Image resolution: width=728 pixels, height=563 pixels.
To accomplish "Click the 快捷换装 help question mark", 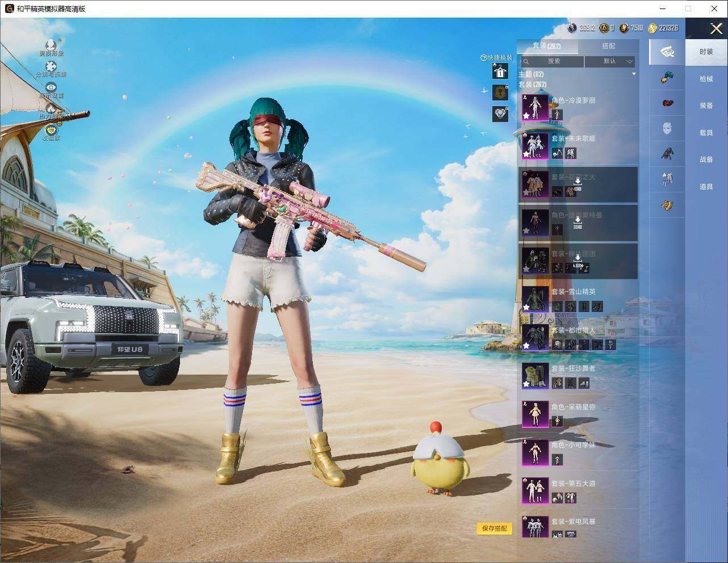I will [483, 57].
